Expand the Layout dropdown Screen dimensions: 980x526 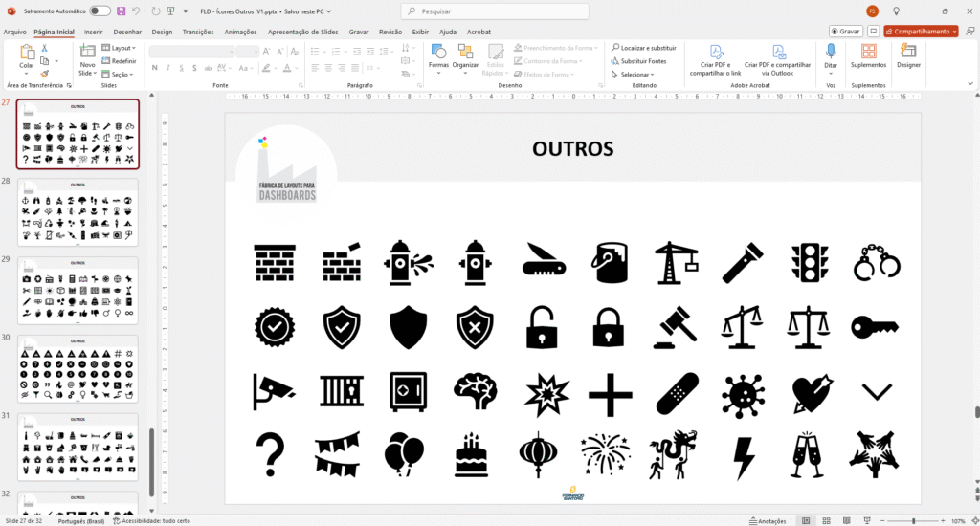[122, 47]
